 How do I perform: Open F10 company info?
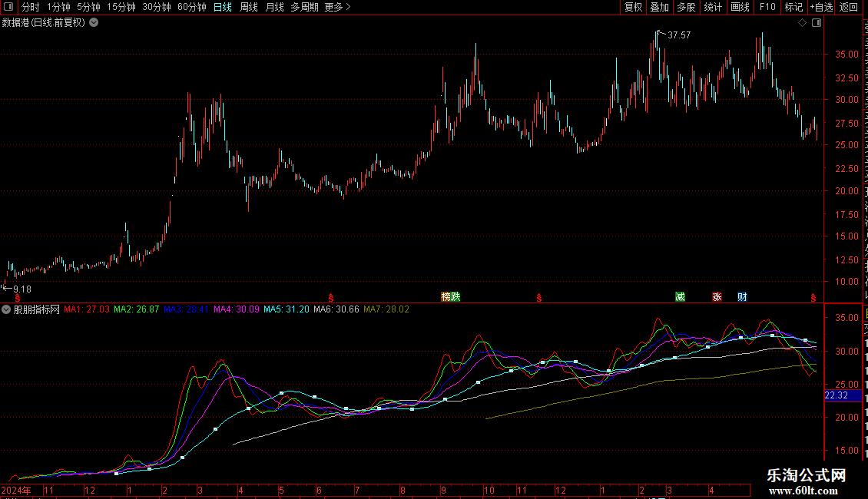click(767, 7)
